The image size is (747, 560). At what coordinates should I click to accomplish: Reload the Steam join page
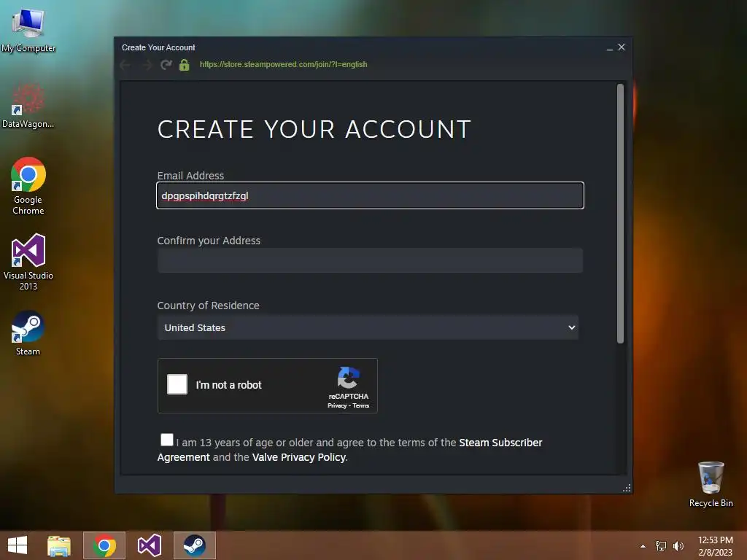(166, 65)
